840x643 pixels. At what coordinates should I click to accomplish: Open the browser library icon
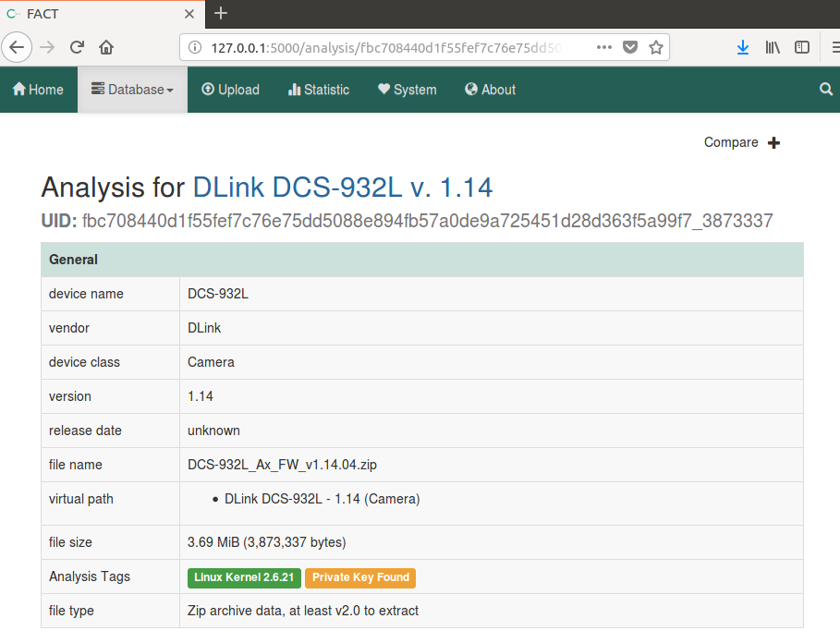(772, 48)
